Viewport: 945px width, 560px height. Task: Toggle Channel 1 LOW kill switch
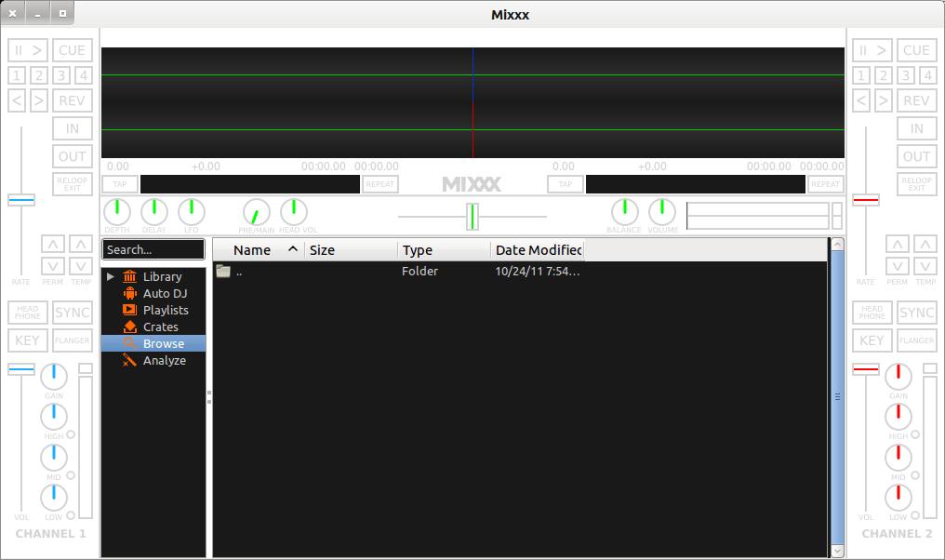71,514
